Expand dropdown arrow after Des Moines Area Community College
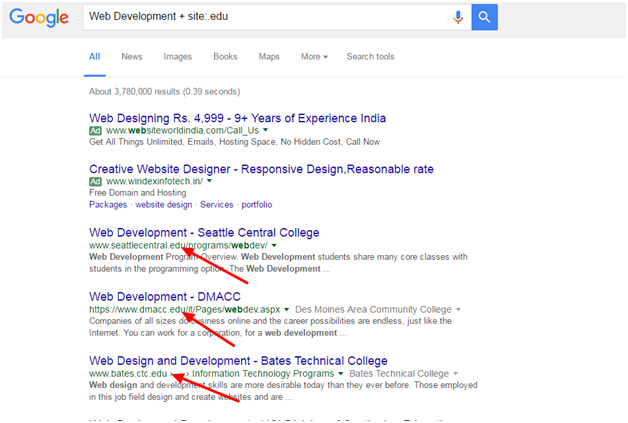The height and width of the screenshot is (423, 628). (458, 310)
